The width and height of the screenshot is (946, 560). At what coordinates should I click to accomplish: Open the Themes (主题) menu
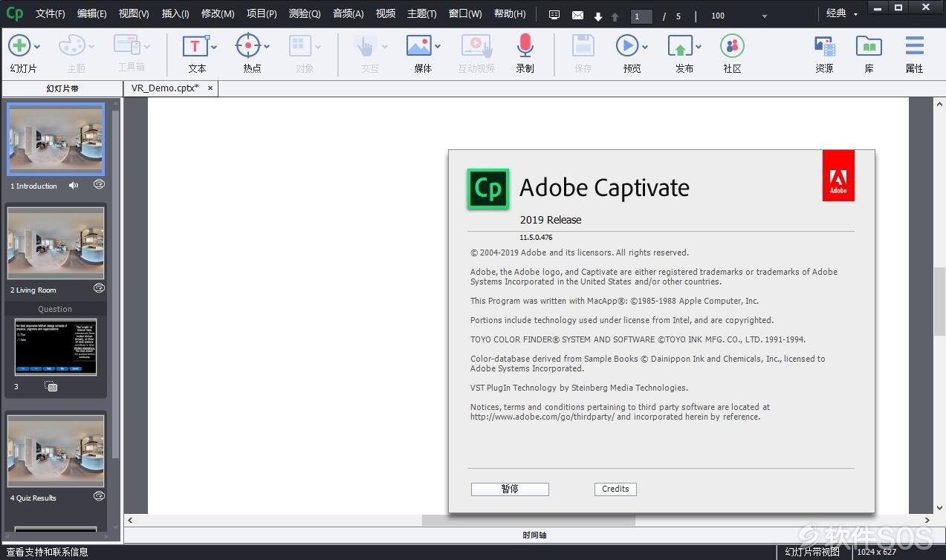tap(421, 13)
